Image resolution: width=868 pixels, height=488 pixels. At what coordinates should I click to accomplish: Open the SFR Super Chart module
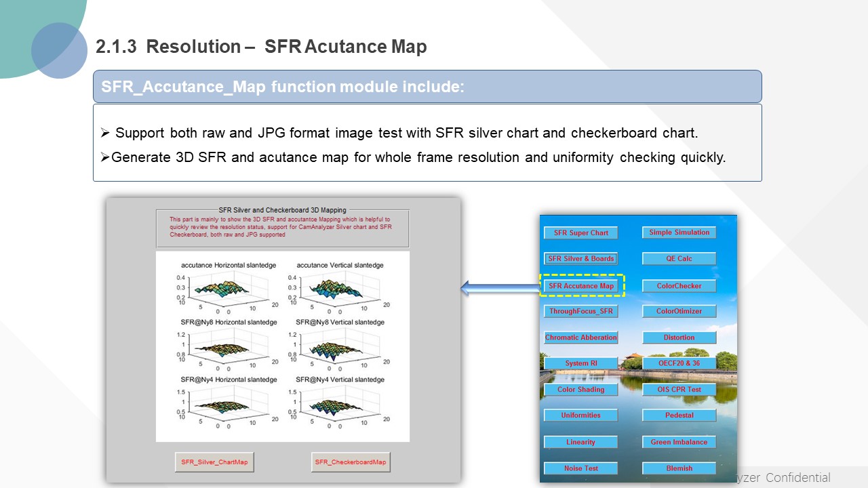pyautogui.click(x=581, y=232)
